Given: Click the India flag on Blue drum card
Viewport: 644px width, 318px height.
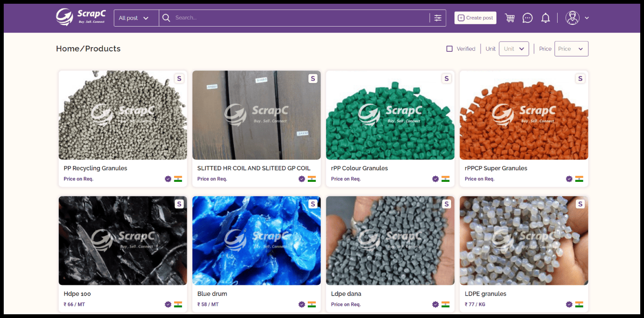Looking at the screenshot, I should point(311,304).
